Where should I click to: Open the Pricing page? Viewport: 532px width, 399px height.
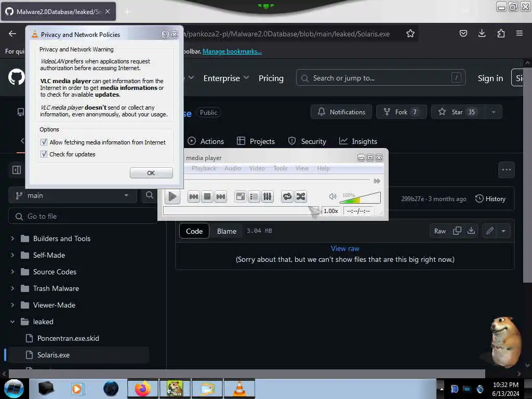(x=271, y=78)
